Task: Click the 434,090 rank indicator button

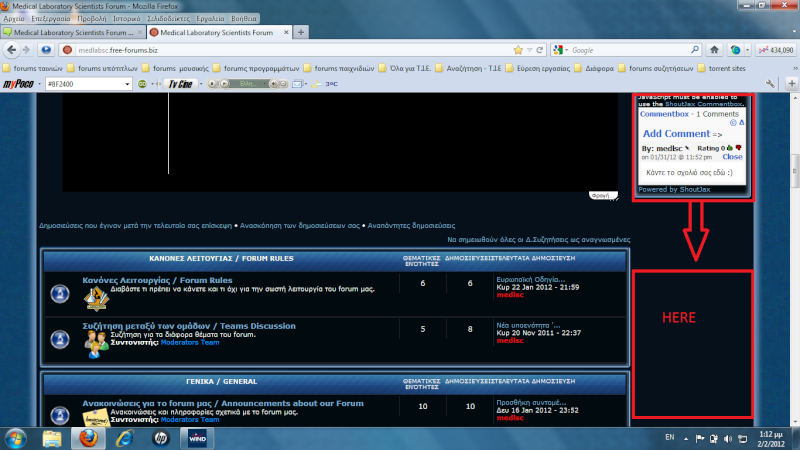Action: [776, 50]
